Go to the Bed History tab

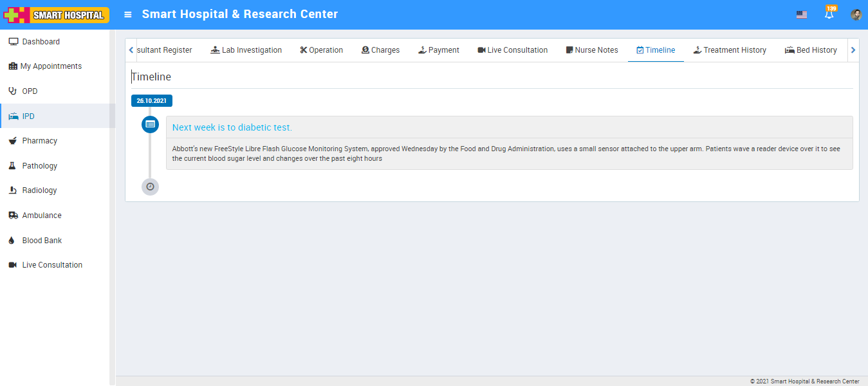[x=811, y=50]
